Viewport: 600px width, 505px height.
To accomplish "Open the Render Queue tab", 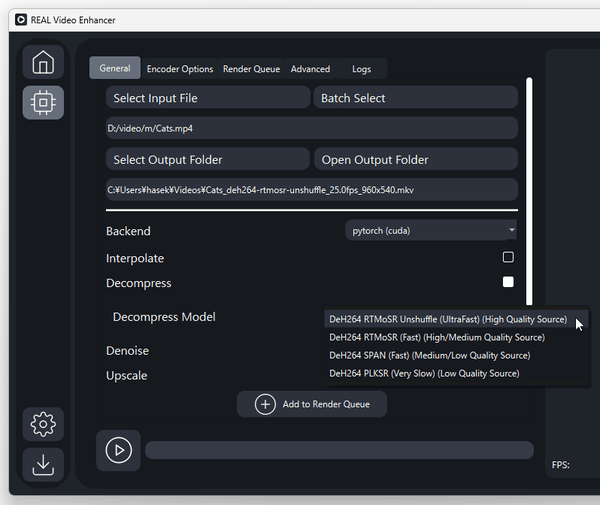I will pos(251,69).
